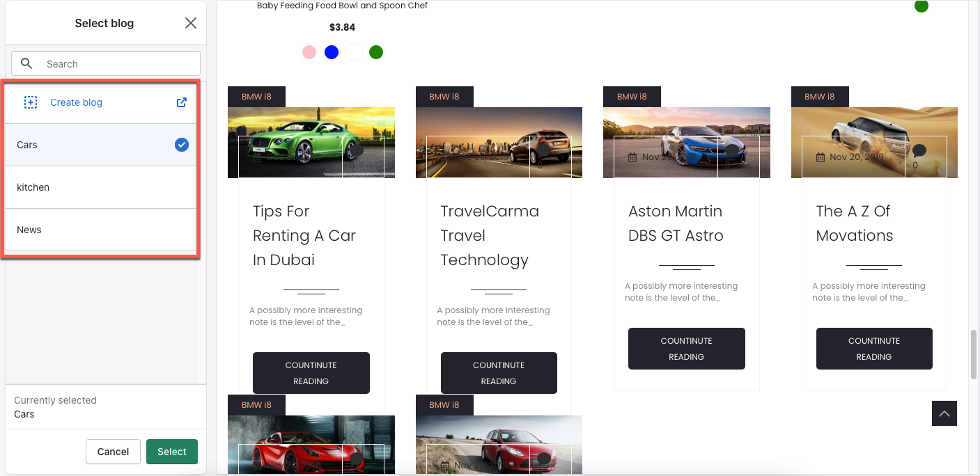
Task: Click the comment bubble on the Movations post
Action: point(919,150)
